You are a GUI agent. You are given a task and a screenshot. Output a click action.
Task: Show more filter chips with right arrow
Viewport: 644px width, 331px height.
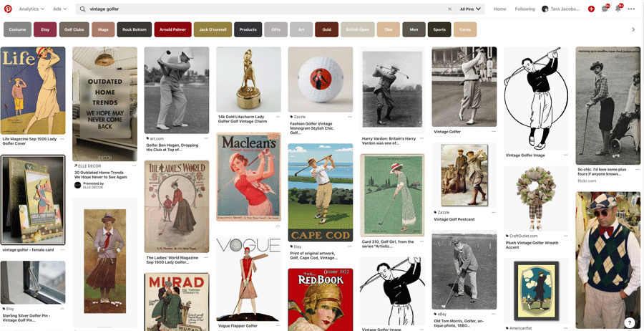633,29
